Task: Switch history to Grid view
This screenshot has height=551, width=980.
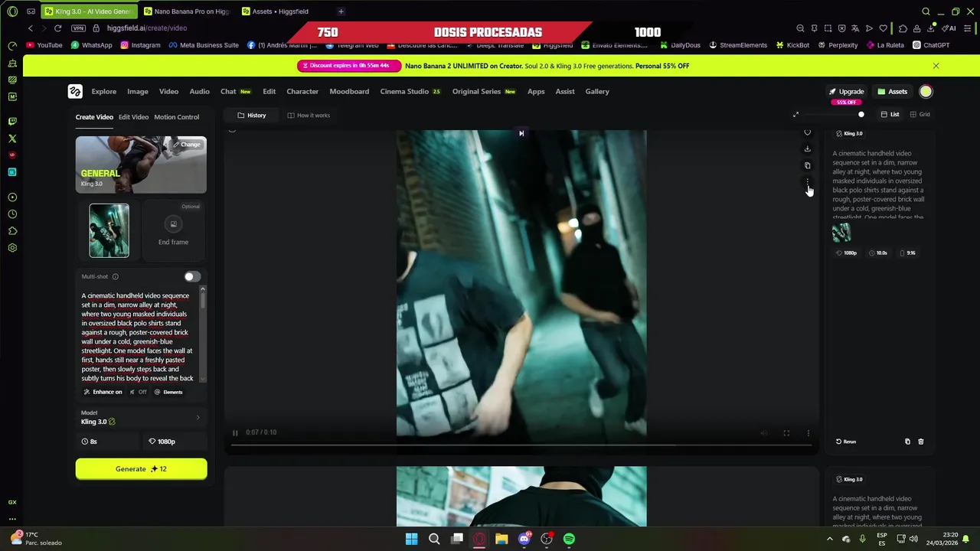Action: click(x=920, y=115)
